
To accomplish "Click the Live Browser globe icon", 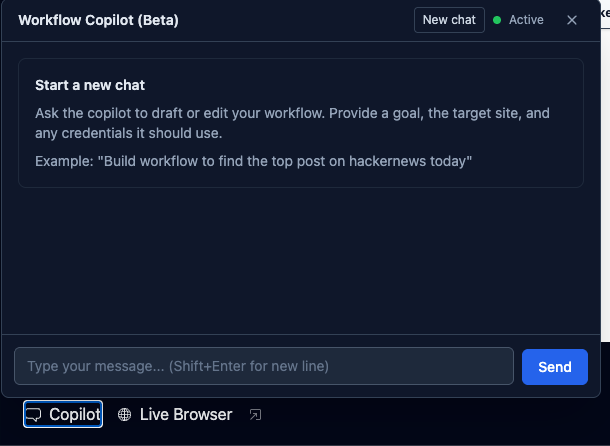I will (124, 414).
